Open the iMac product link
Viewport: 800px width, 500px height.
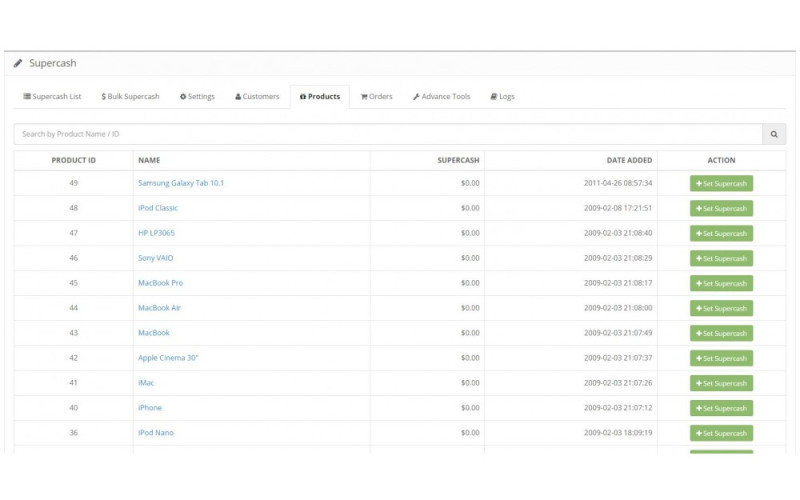click(146, 383)
